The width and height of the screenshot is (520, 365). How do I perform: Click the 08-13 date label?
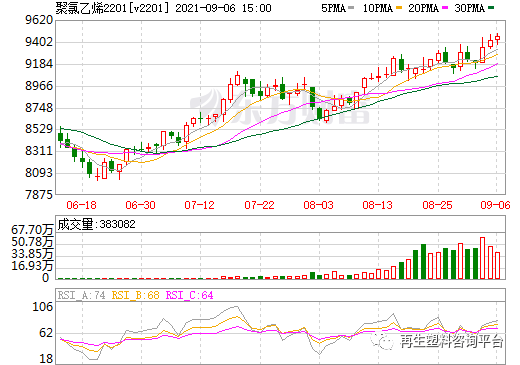point(377,205)
